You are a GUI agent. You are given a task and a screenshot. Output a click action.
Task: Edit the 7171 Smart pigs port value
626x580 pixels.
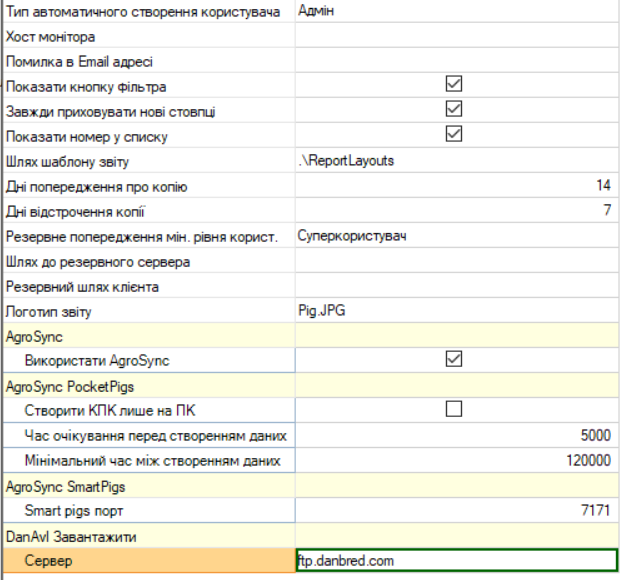[x=457, y=510]
